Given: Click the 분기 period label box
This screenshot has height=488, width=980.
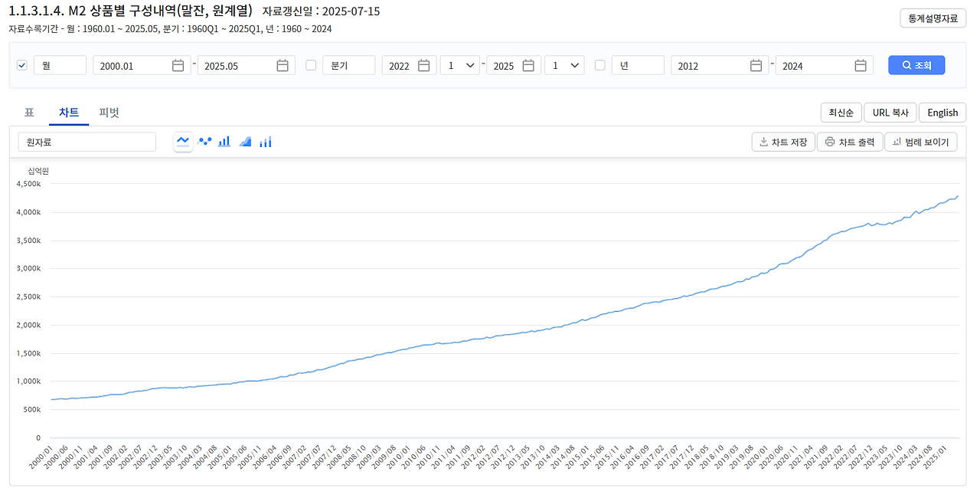Looking at the screenshot, I should click(x=349, y=65).
